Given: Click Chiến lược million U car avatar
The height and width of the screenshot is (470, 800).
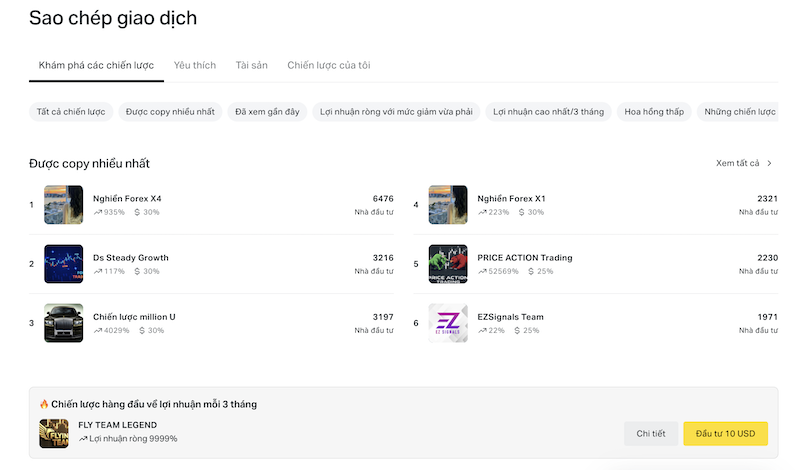Looking at the screenshot, I should [63, 323].
